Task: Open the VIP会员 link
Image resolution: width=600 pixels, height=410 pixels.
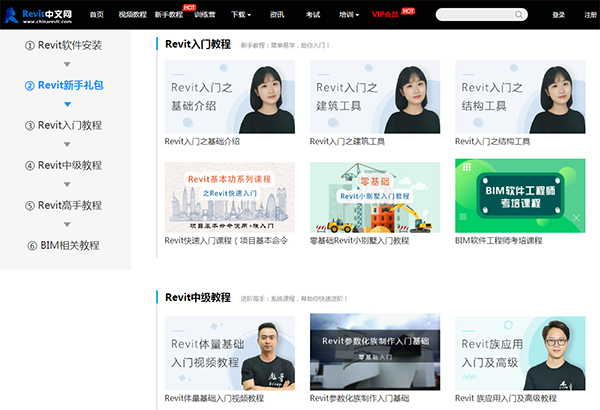Action: point(385,15)
